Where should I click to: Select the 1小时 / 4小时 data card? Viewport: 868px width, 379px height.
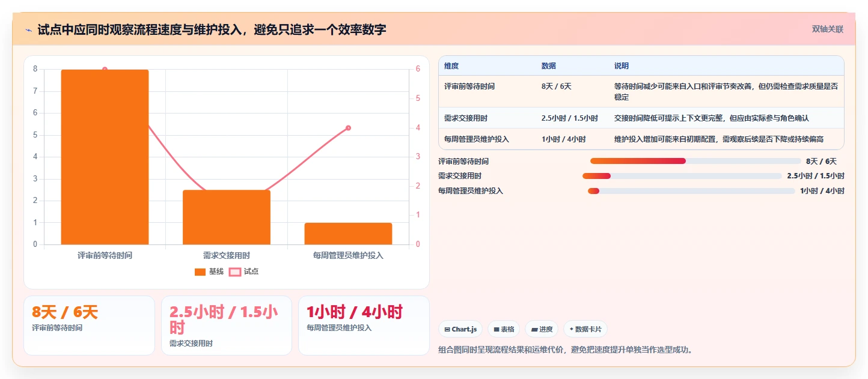(364, 326)
